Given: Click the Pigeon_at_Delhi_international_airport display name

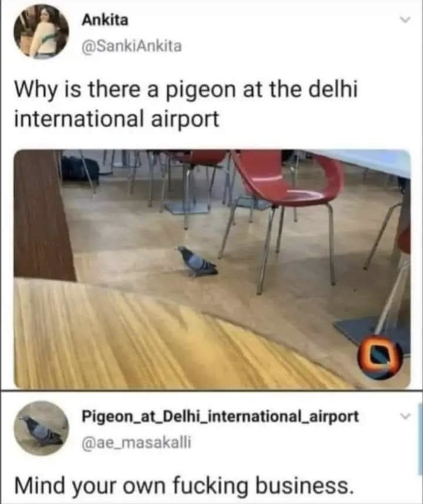Looking at the screenshot, I should tap(220, 416).
